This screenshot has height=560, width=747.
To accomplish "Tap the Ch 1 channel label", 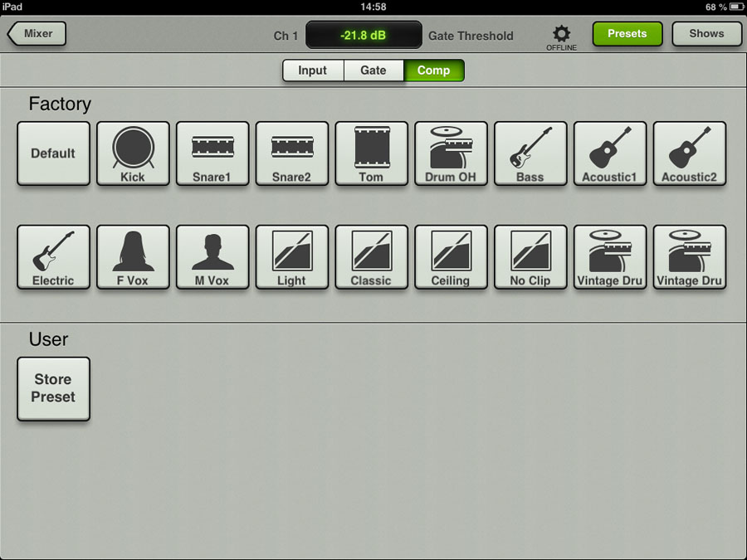I will click(x=286, y=36).
